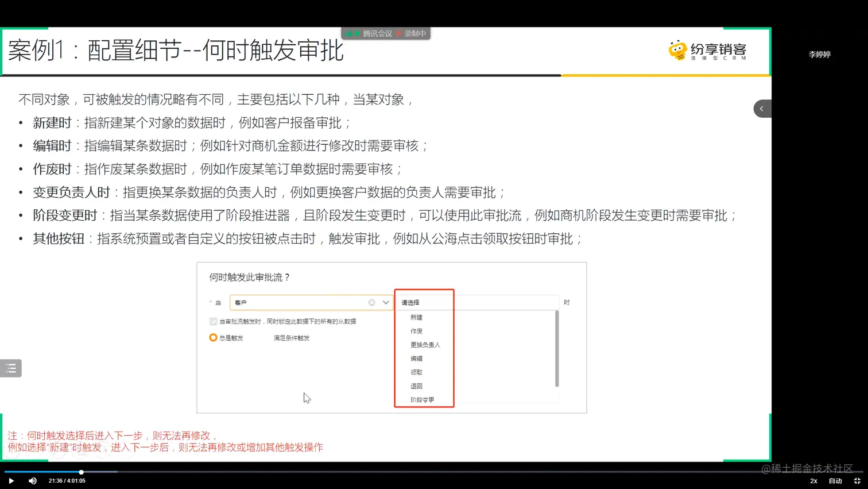Viewport: 868px width, 489px height.
Task: Clear the 客户 selection with the x icon
Action: [x=371, y=302]
